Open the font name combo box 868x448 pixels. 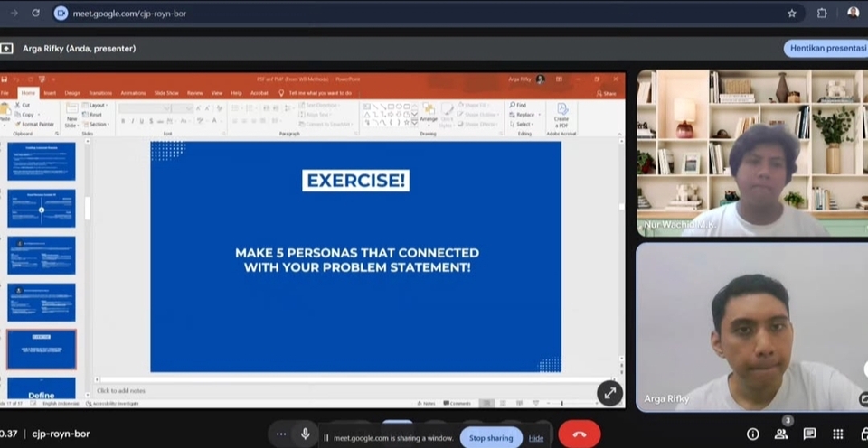145,107
